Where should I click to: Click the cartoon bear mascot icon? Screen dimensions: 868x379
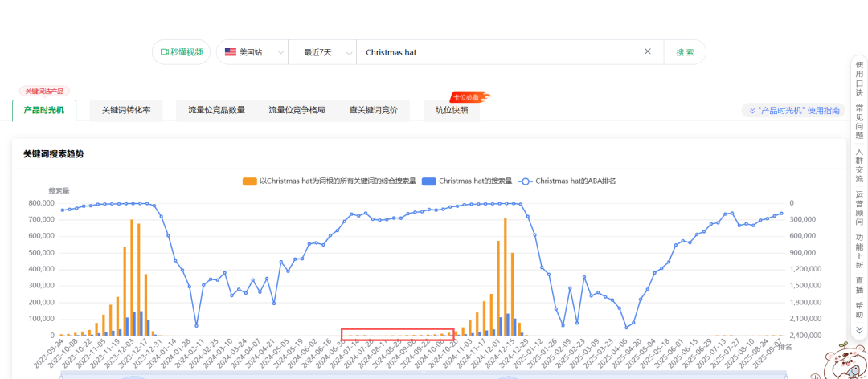[x=847, y=362]
